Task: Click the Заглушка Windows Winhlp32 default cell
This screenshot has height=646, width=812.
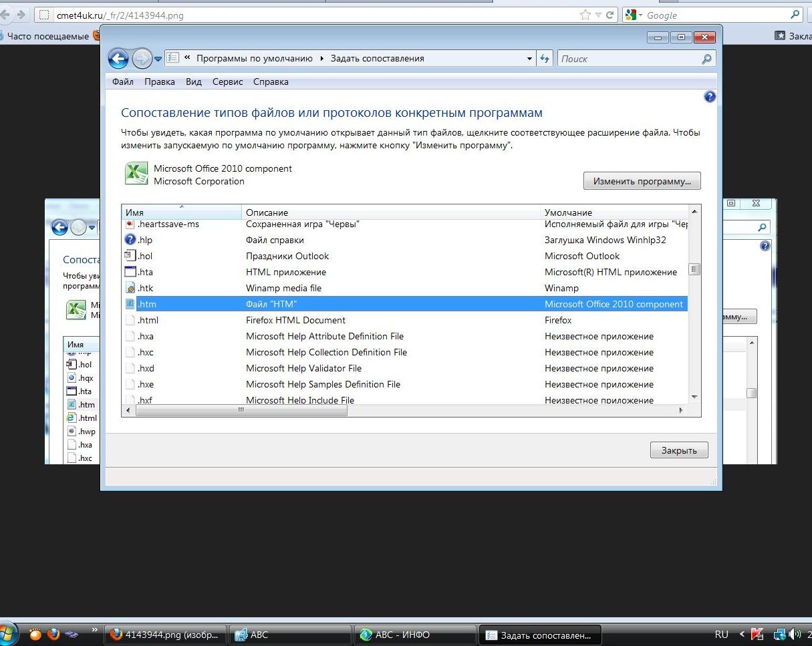Action: pos(605,240)
